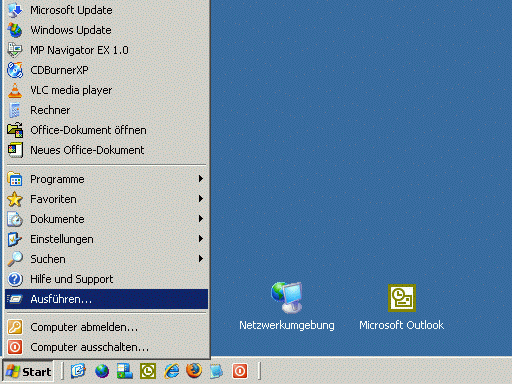This screenshot has height=384, width=512.
Task: Expand the Programme submenu
Action: (x=106, y=179)
